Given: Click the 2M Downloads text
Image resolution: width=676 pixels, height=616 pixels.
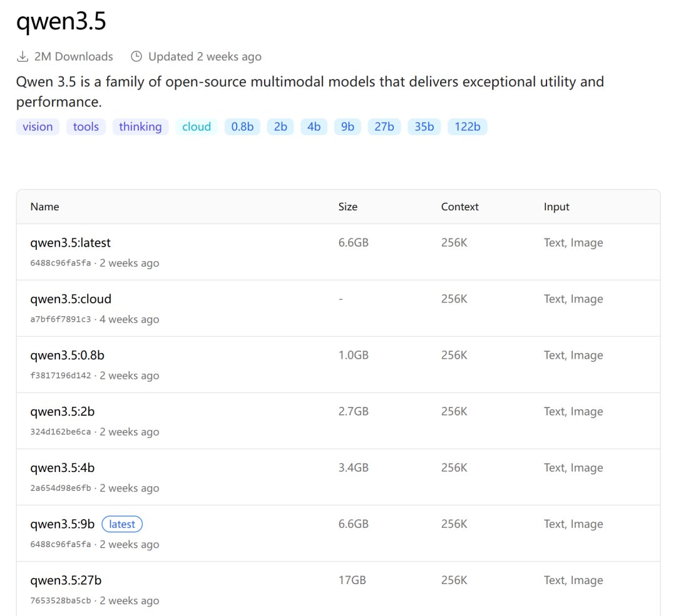Looking at the screenshot, I should [x=74, y=56].
